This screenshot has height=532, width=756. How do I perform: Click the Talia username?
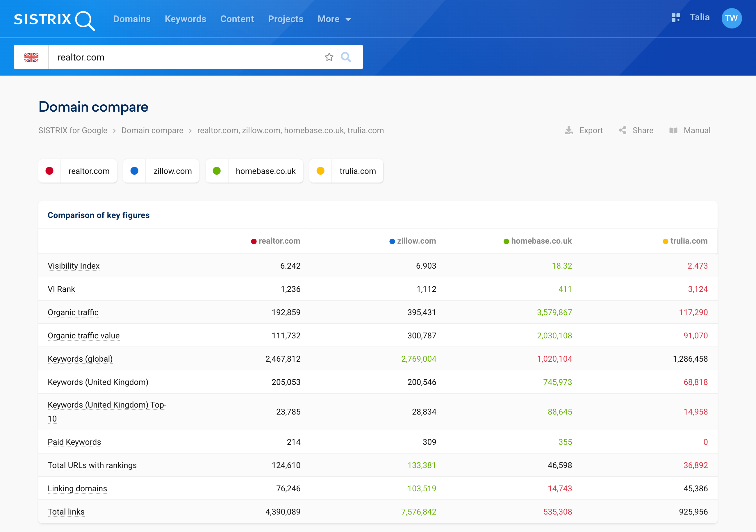point(700,17)
